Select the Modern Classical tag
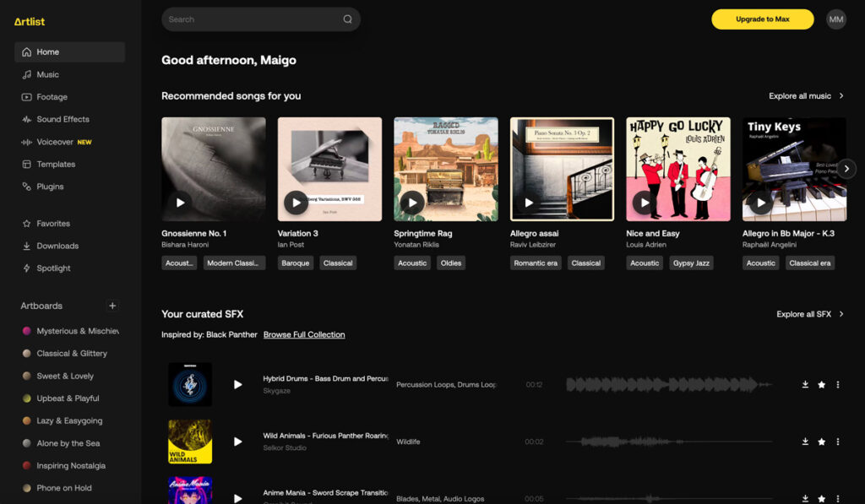Image resolution: width=865 pixels, height=504 pixels. (x=234, y=263)
